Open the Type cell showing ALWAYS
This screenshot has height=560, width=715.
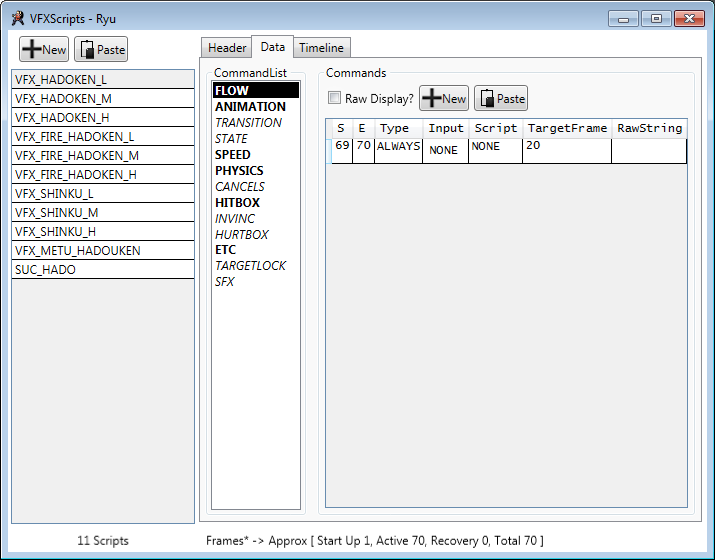pos(398,146)
